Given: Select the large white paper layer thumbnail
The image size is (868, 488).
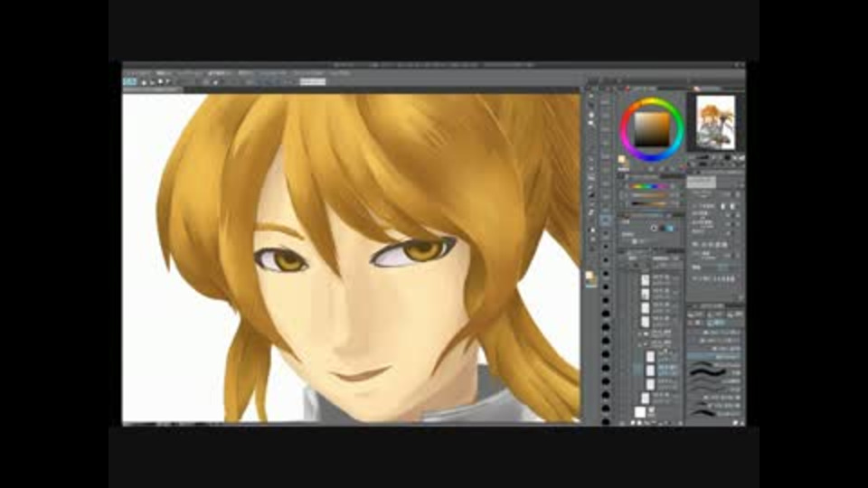Looking at the screenshot, I should click(x=640, y=412).
